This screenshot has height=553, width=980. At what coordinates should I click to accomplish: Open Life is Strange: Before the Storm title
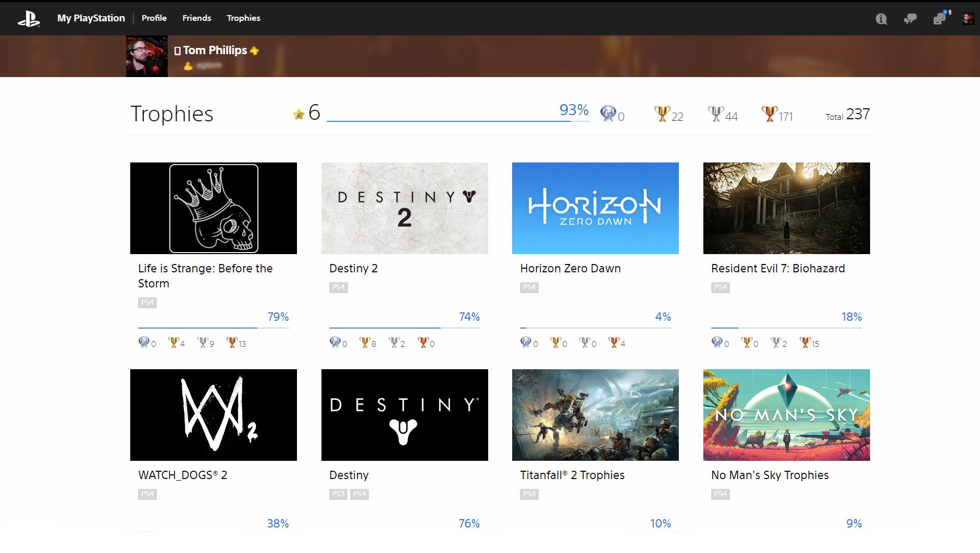205,276
